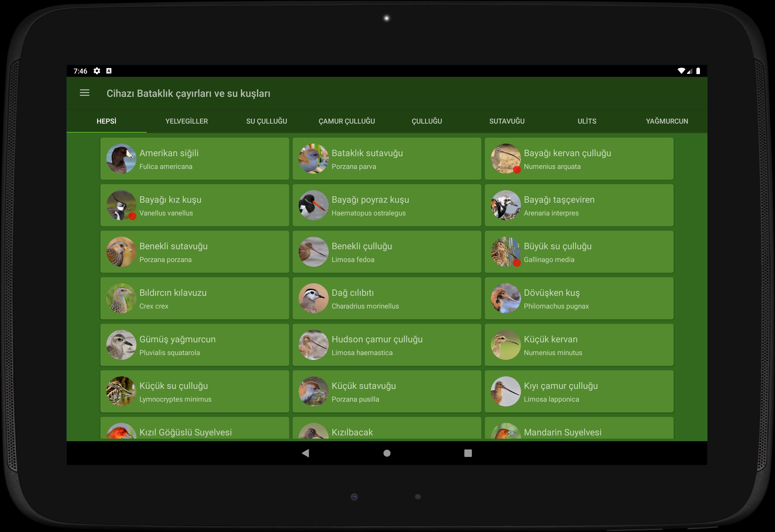Switch to the ÇAMUR ÇULLUĞU tab
This screenshot has width=775, height=532.
tap(346, 121)
